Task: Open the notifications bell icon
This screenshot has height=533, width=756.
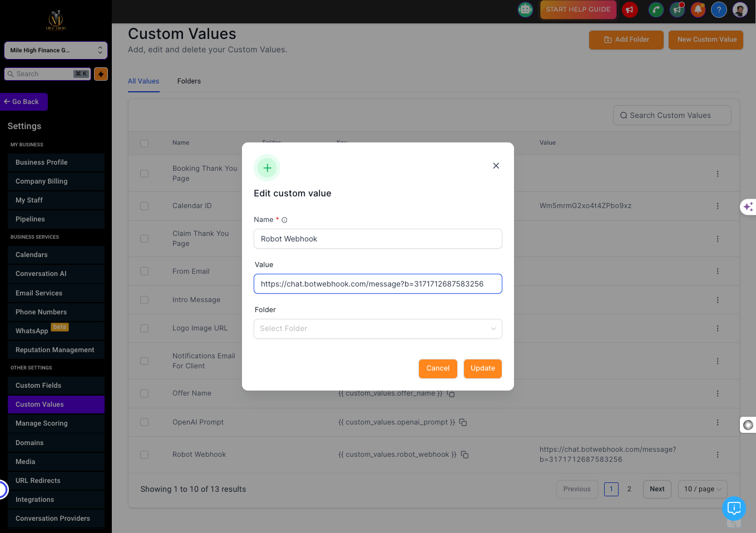Action: (698, 9)
